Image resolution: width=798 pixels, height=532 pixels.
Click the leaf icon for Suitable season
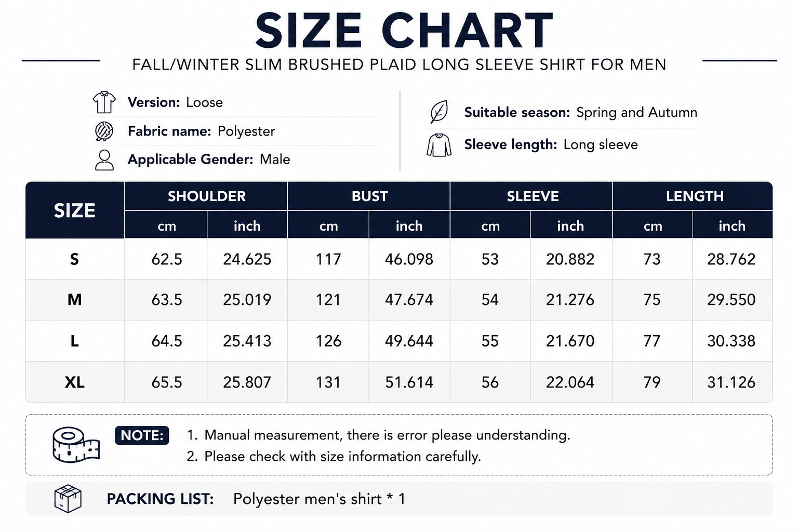click(439, 112)
